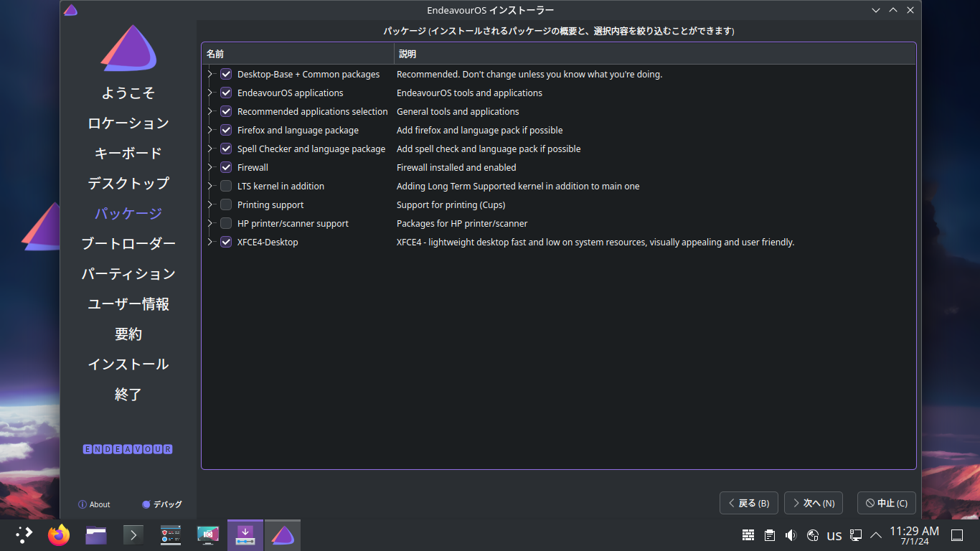Expand Firefox and language package group

210,130
